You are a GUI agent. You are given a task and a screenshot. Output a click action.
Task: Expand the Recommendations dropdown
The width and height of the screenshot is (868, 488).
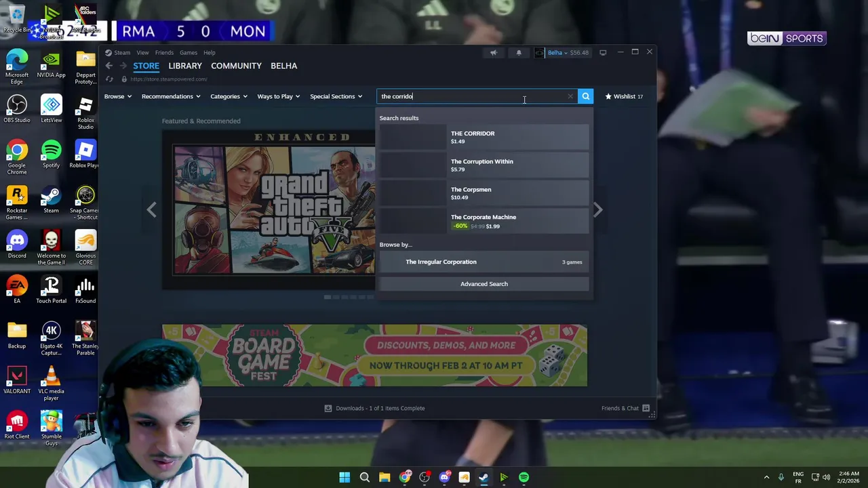(171, 96)
